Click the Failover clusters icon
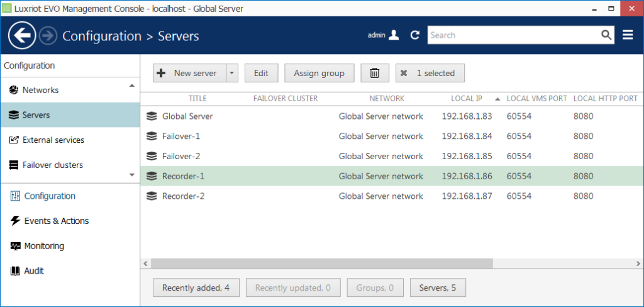The width and height of the screenshot is (644, 307). click(14, 165)
